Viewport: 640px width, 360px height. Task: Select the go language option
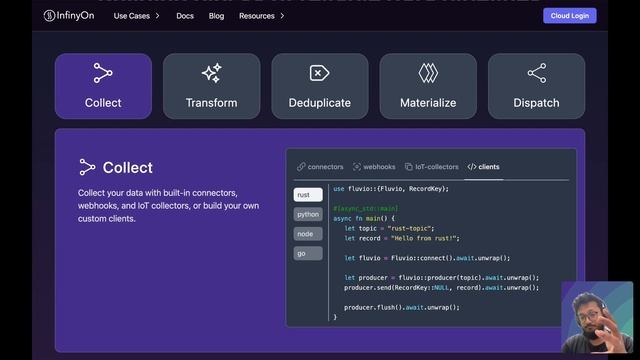[x=308, y=253]
